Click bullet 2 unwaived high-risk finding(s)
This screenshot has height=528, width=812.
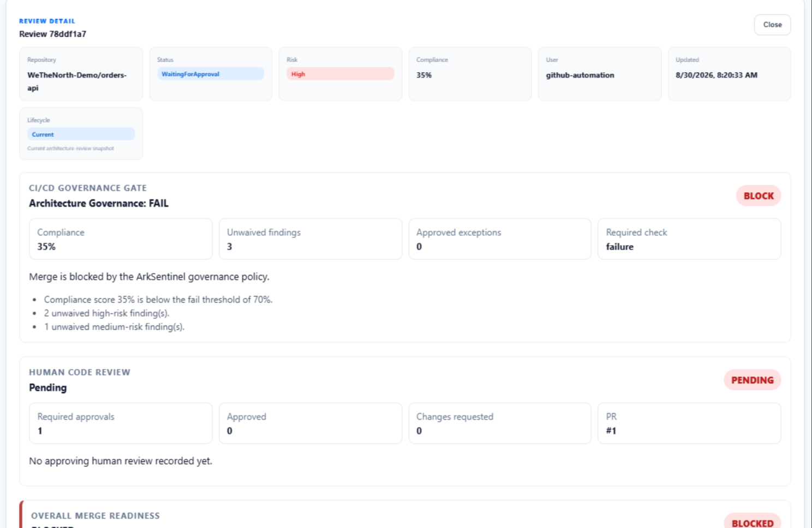pos(107,313)
